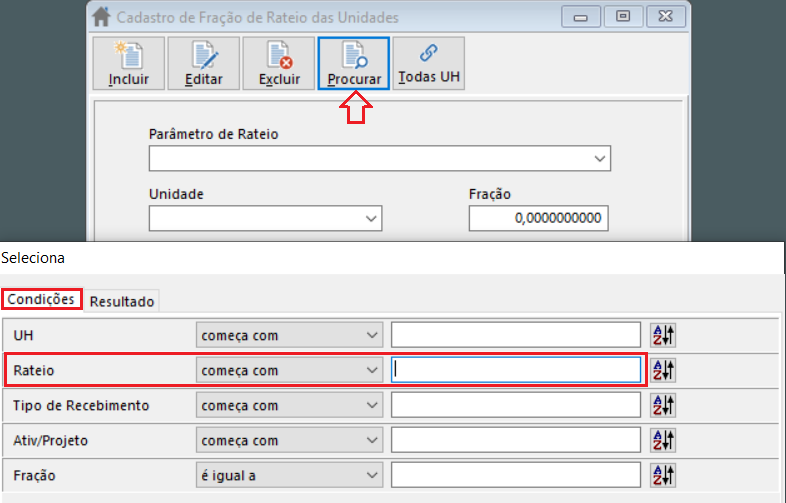The height and width of the screenshot is (503, 786).
Task: Click the Tipo de Recebimento value field
Action: (x=516, y=405)
